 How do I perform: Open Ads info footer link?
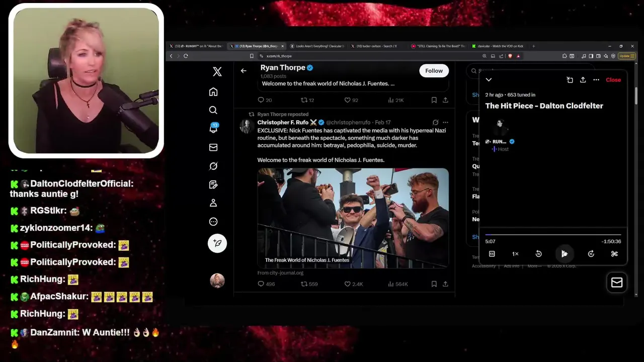[512, 266]
